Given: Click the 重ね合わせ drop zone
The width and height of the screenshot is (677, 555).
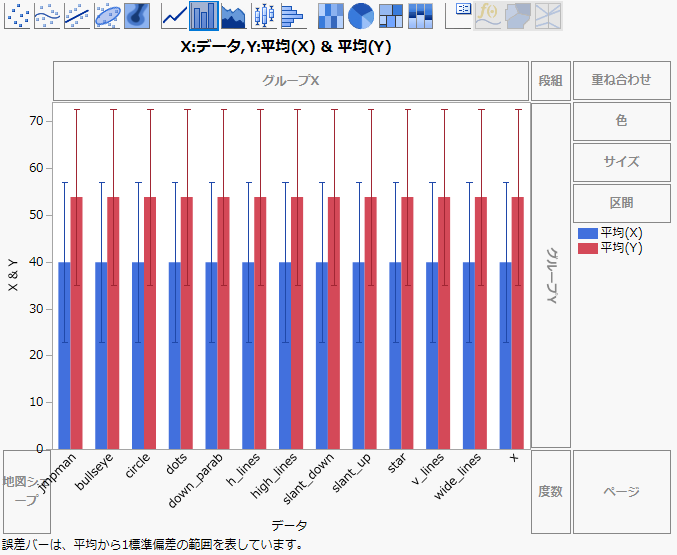Looking at the screenshot, I should tap(621, 80).
